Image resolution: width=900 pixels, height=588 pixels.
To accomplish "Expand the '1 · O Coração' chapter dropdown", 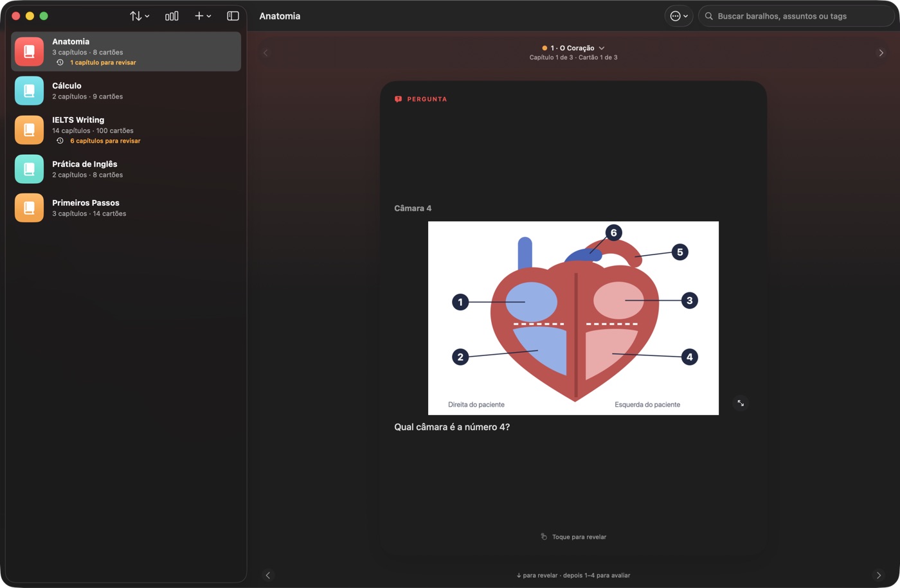I will [x=573, y=48].
